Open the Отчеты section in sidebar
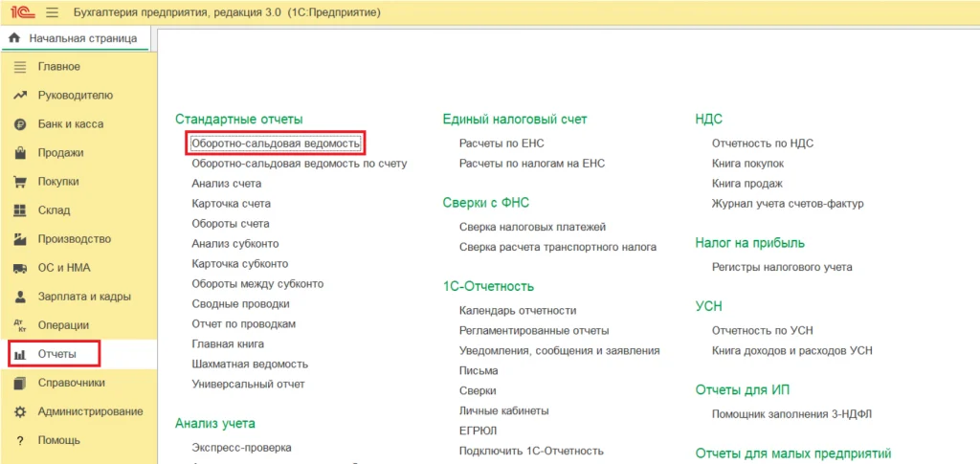 pyautogui.click(x=56, y=354)
